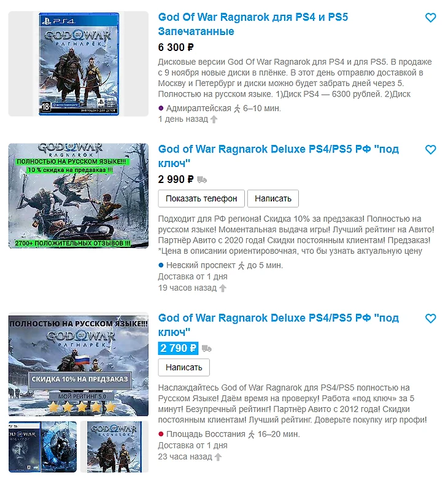Click the walking icon near Площадь Восстания
The image size is (448, 479).
[x=251, y=434]
